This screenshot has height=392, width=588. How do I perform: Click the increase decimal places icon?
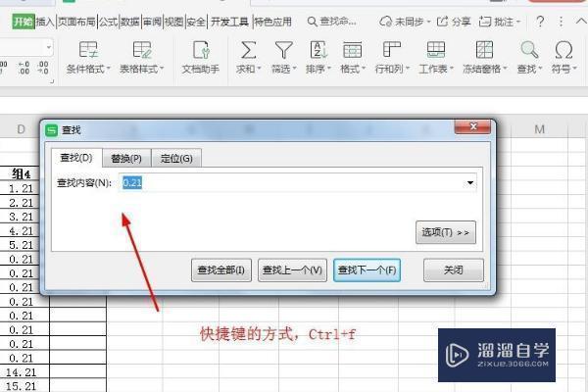24,68
